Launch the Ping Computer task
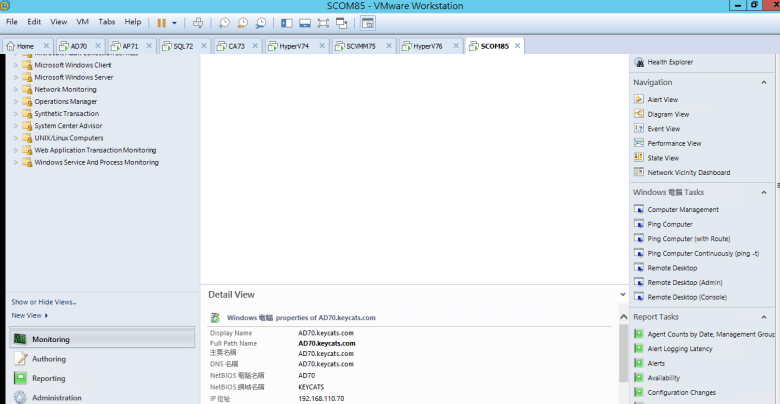The height and width of the screenshot is (404, 780). click(669, 224)
